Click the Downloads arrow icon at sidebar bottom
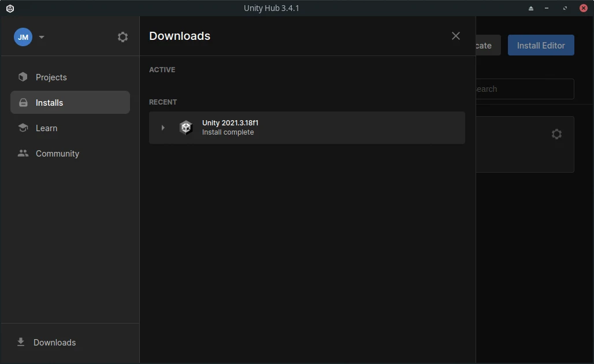Screen dimensions: 594x364 [21, 342]
